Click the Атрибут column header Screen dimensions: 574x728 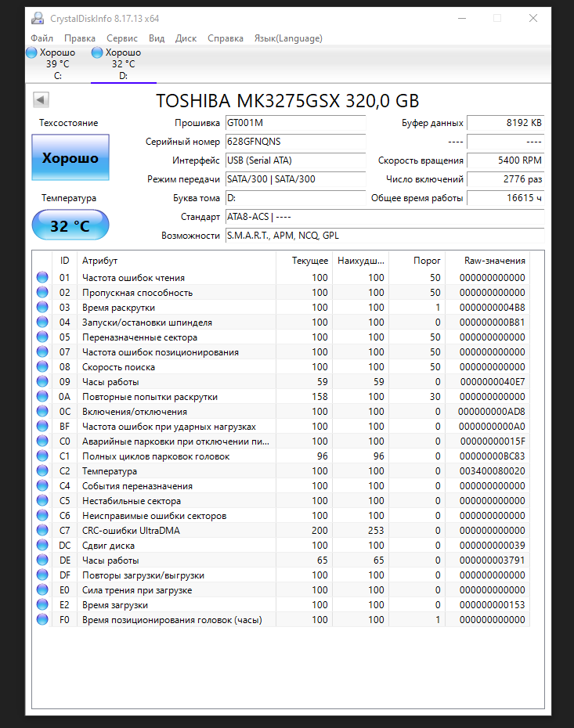(x=176, y=261)
